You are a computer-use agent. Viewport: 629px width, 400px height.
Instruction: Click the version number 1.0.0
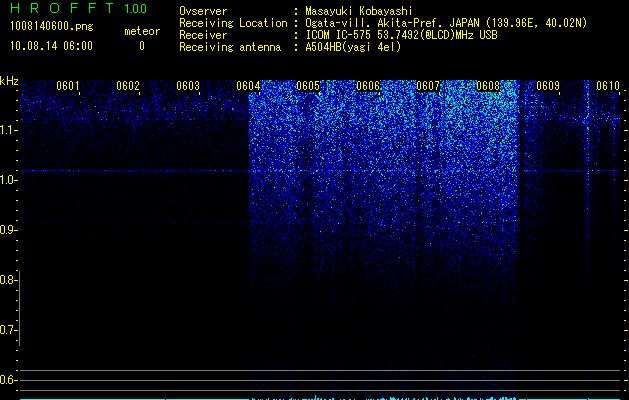click(x=135, y=8)
